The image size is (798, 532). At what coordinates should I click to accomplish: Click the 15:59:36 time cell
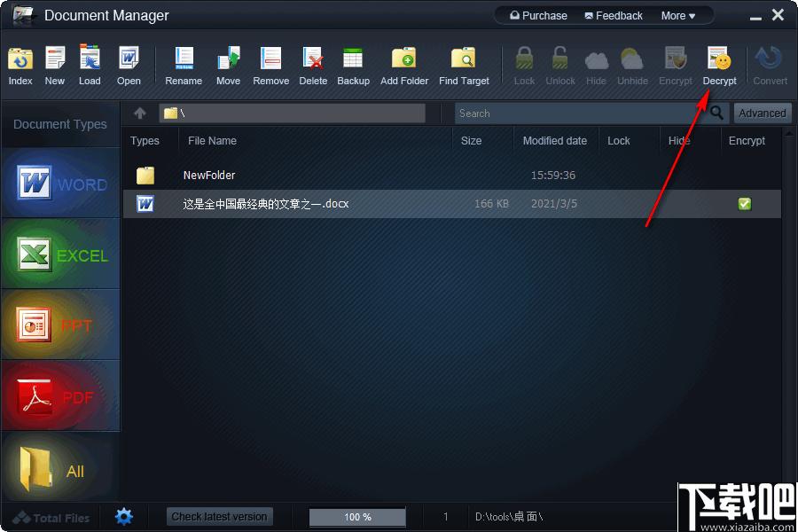[x=553, y=176]
